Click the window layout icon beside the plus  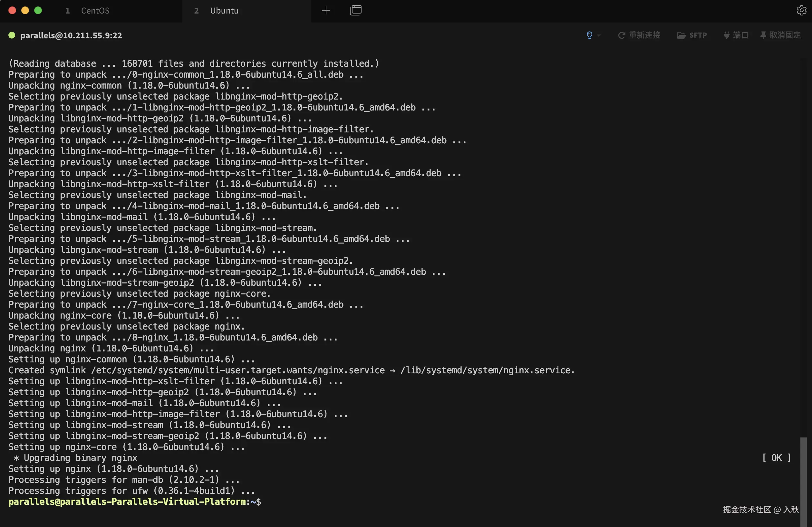[x=355, y=11]
